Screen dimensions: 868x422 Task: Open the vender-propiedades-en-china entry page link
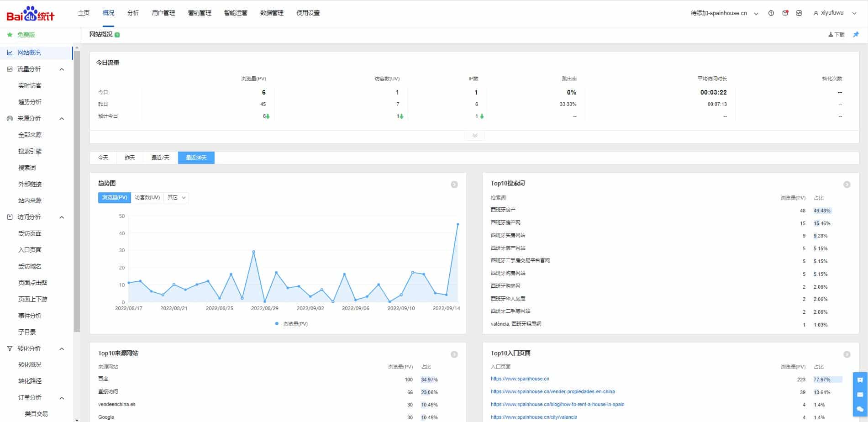[552, 392]
